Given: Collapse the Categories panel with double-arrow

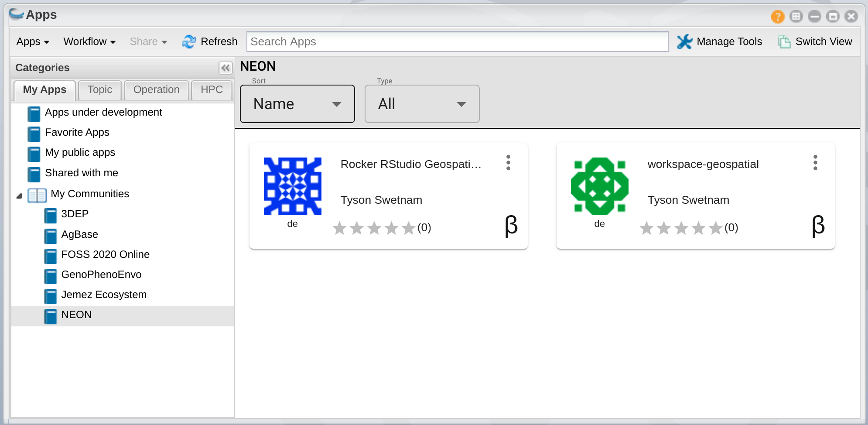Looking at the screenshot, I should [225, 68].
